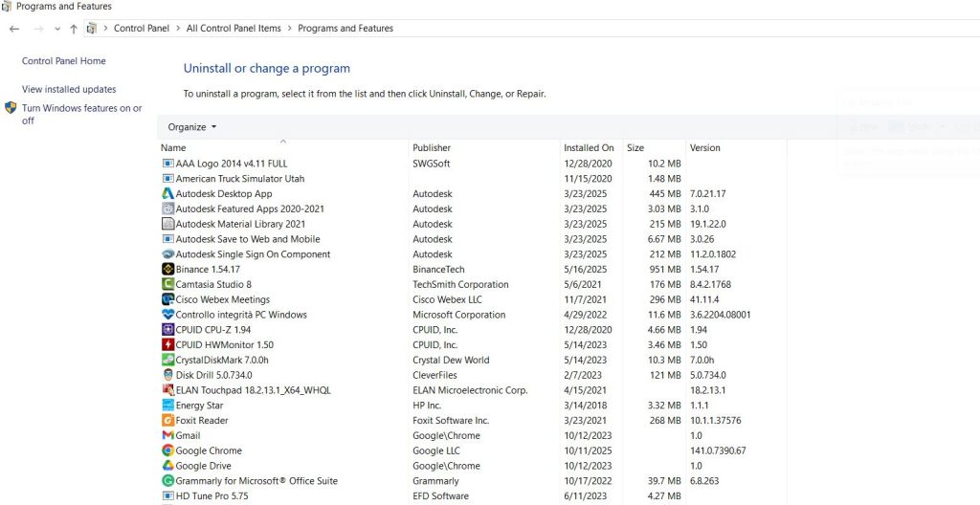Screen dimensions: 980x505
Task: Click the CPUID HWMonitor icon
Action: click(x=167, y=345)
